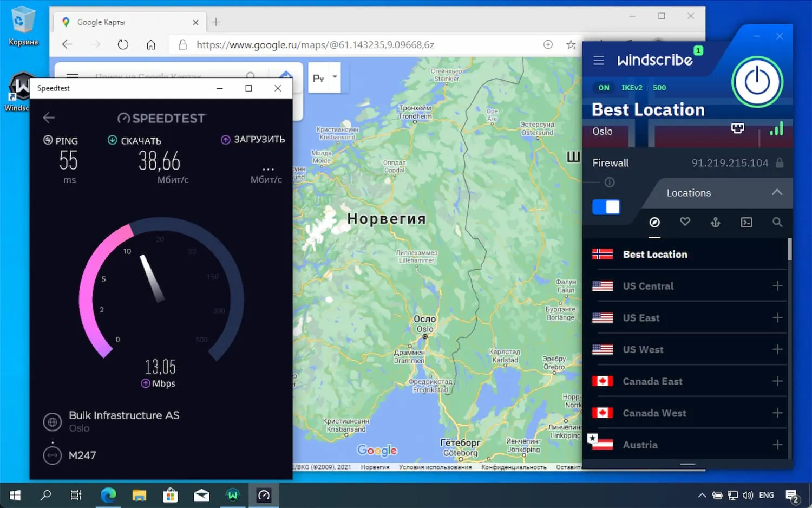This screenshot has height=508, width=812.
Task: Click the ENG input language indicator
Action: click(767, 495)
